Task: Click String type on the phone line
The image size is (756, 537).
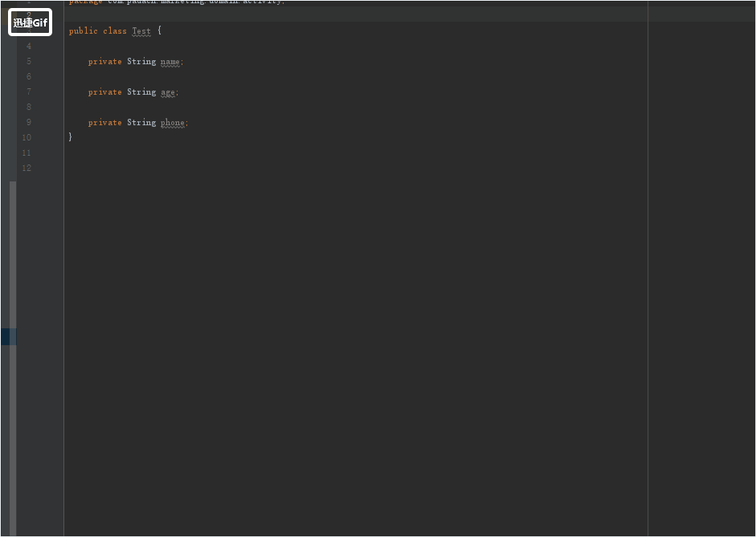Action: tap(141, 123)
